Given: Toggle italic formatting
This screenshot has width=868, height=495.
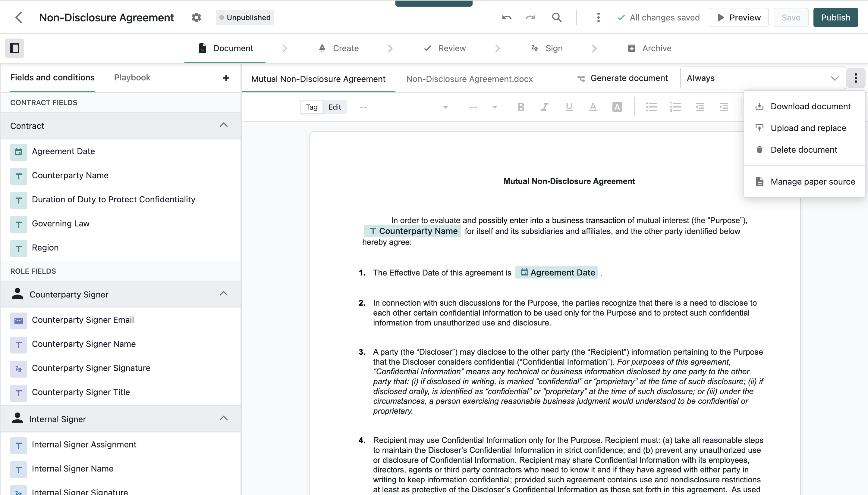Looking at the screenshot, I should (x=544, y=107).
